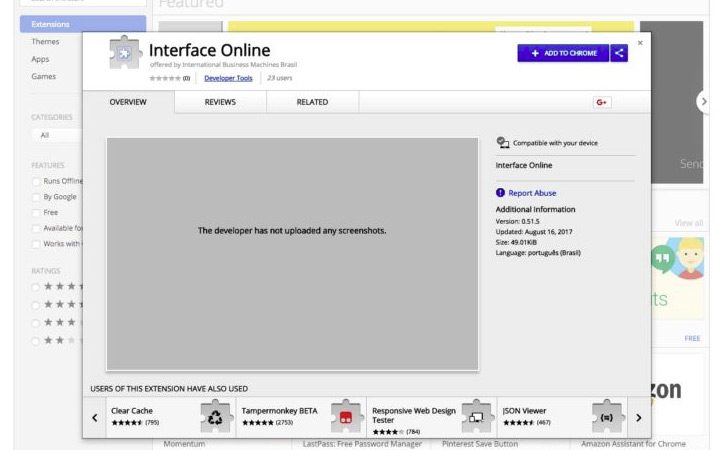This screenshot has width=720, height=450.
Task: Click the Tampermonkey BETA extension name
Action: 279,411
